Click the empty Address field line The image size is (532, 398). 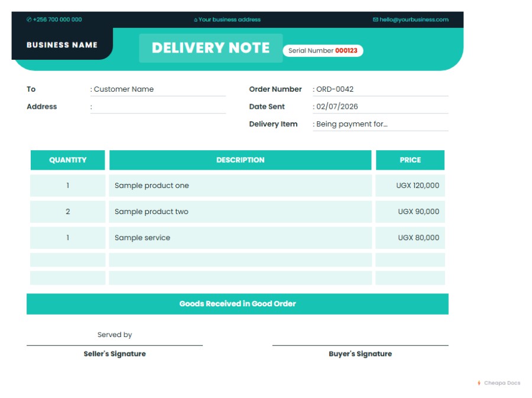click(158, 107)
